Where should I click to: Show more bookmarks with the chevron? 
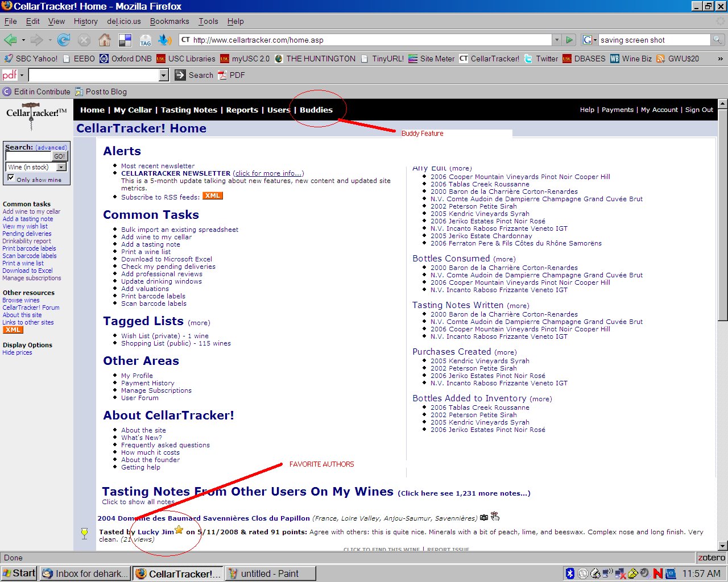point(721,59)
